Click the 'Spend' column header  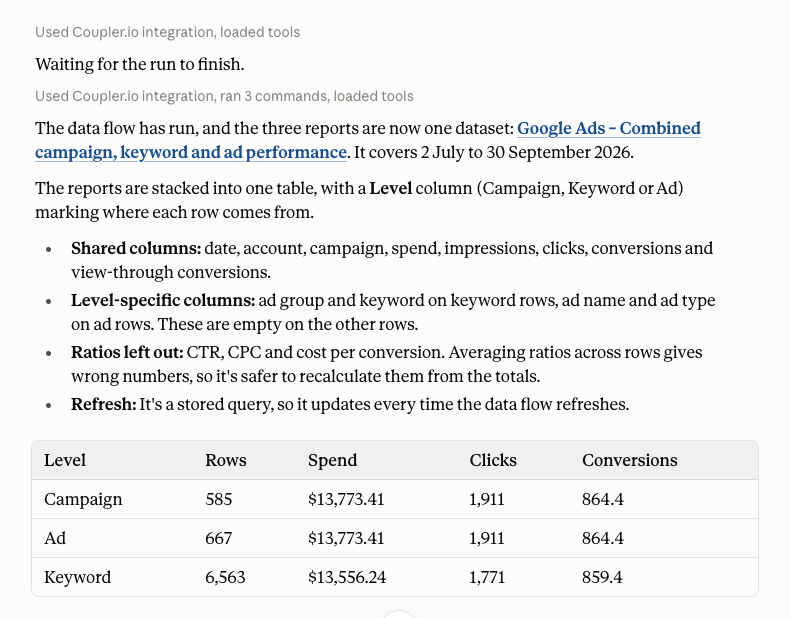pyautogui.click(x=333, y=460)
